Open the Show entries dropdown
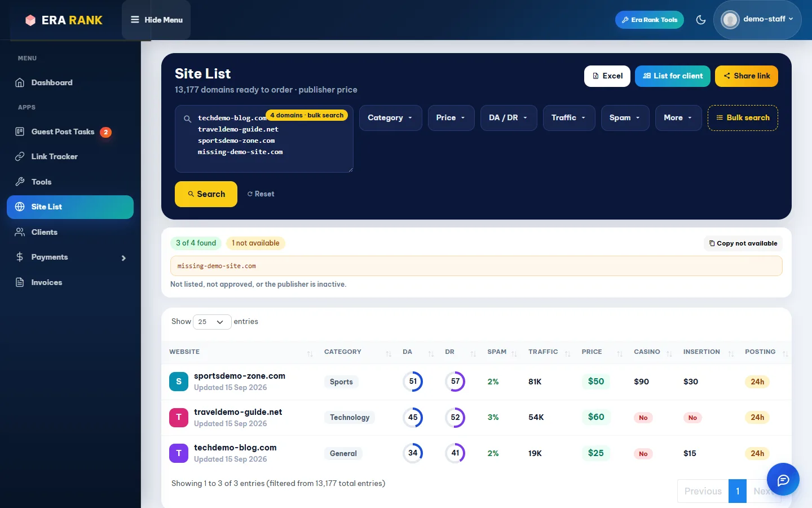This screenshot has height=508, width=812. (211, 322)
